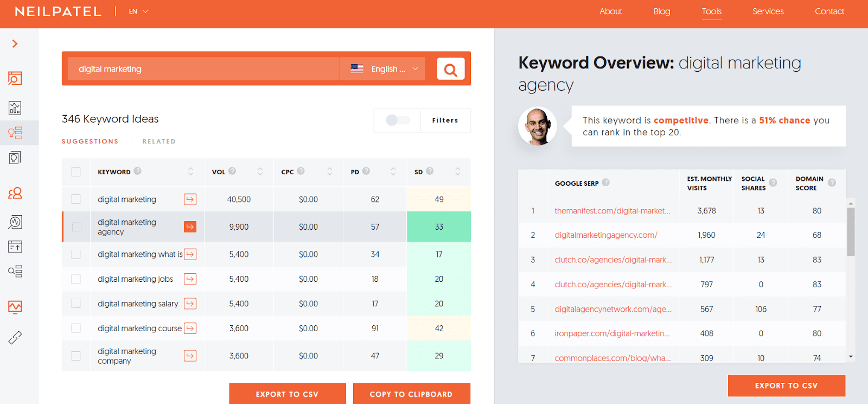The width and height of the screenshot is (868, 404).
Task: Check the digital marketing jobs checkbox
Action: [x=76, y=279]
